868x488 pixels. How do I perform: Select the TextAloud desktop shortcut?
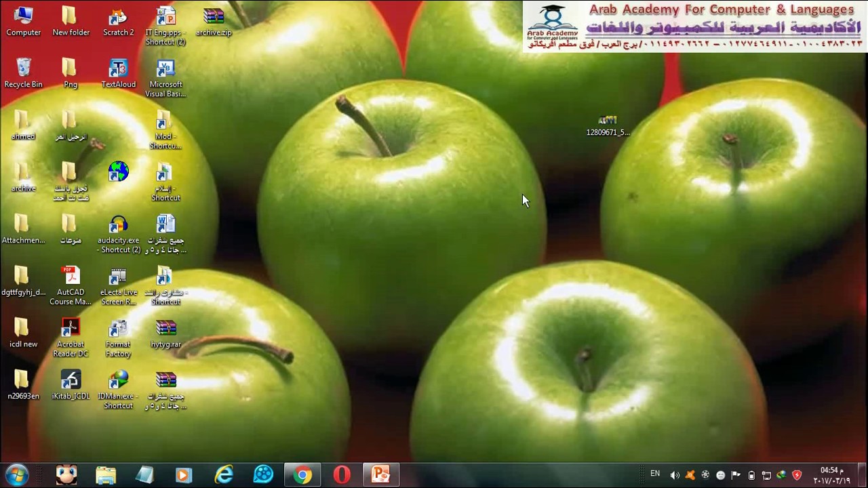(x=118, y=73)
